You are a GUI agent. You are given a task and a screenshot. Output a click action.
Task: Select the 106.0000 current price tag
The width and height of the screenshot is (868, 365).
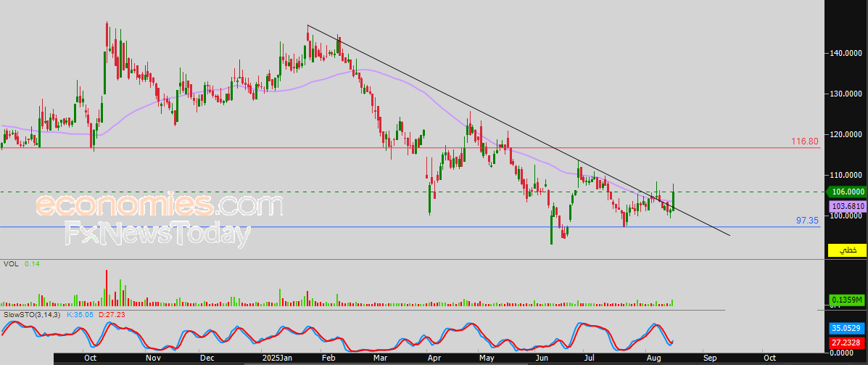click(x=846, y=192)
